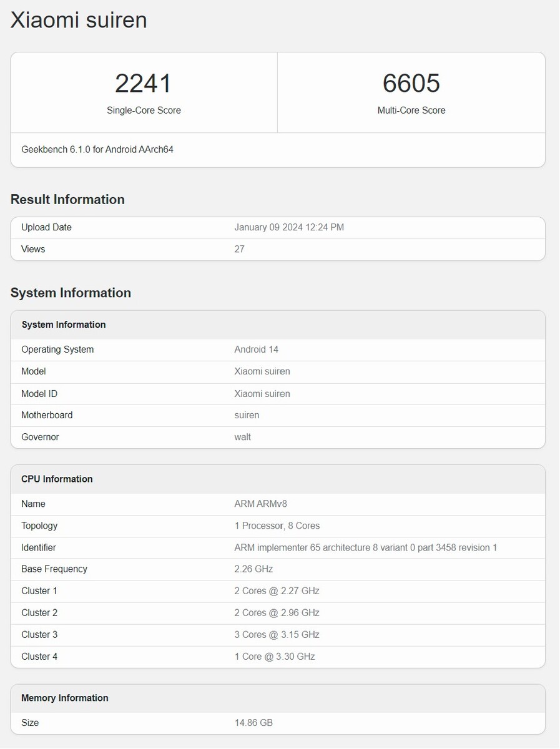Click the Model ID row value

point(262,394)
